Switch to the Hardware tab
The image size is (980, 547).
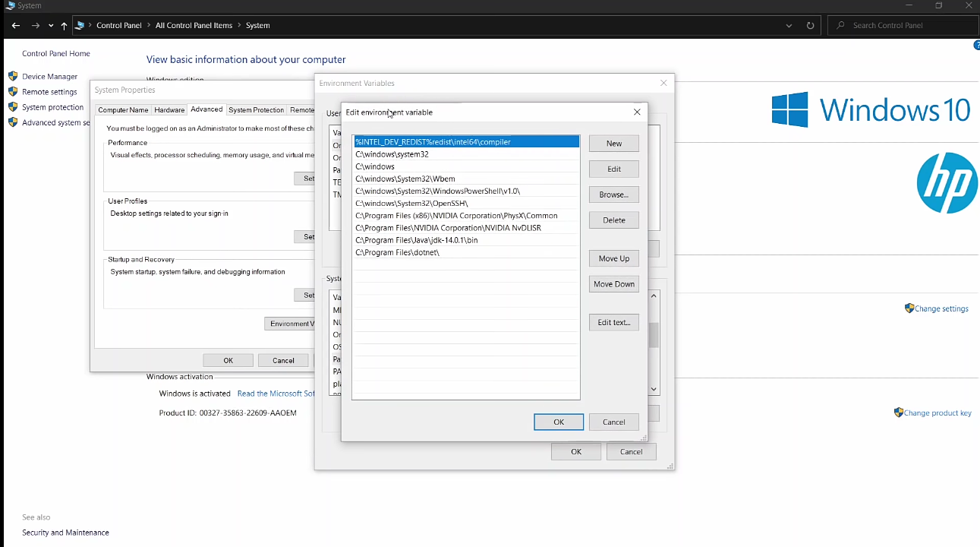(169, 110)
